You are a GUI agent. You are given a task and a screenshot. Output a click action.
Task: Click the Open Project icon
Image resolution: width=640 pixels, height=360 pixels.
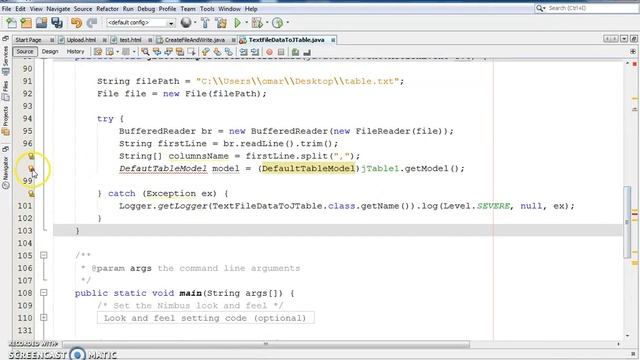pos(41,23)
